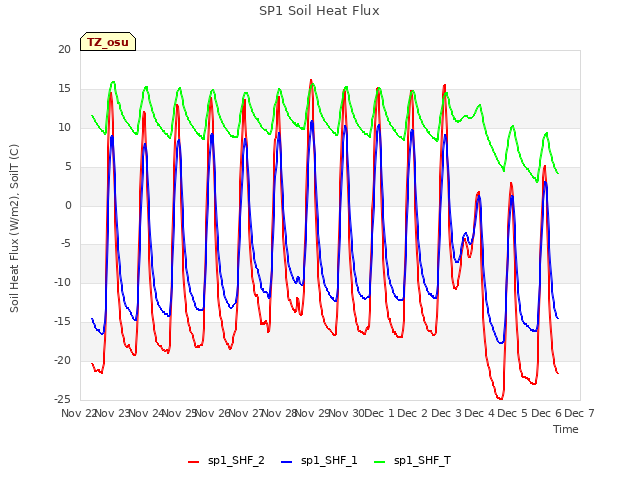Image resolution: width=640 pixels, height=480 pixels.
Task: Click the Dec 7 x-axis tick label
Action: pyautogui.click(x=579, y=413)
